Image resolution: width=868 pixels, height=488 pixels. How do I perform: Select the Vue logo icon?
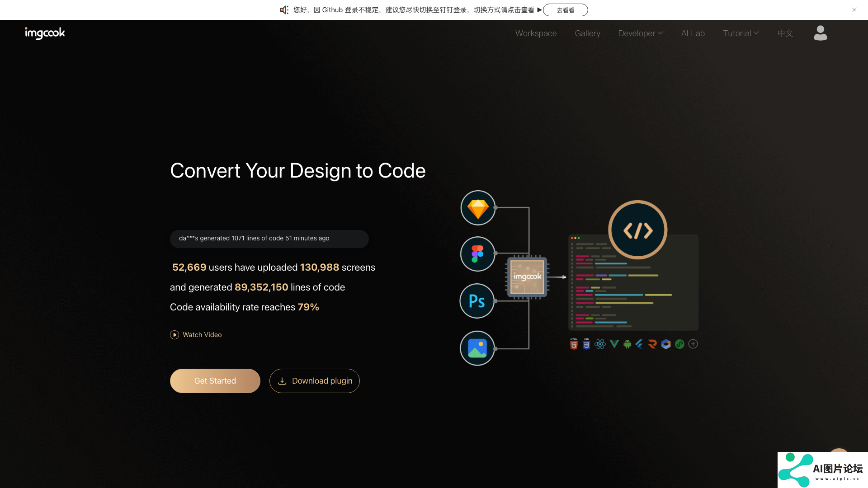614,344
